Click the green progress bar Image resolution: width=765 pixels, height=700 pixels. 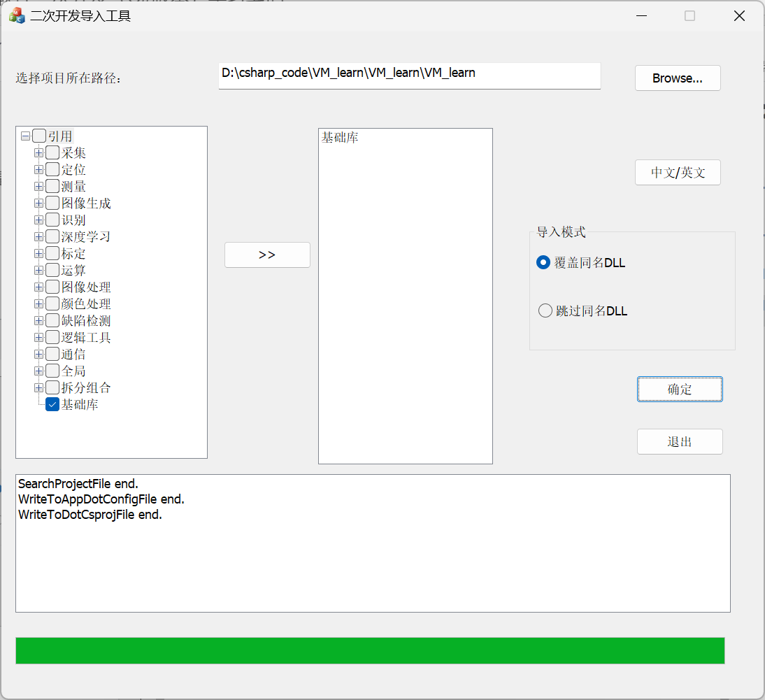point(371,651)
